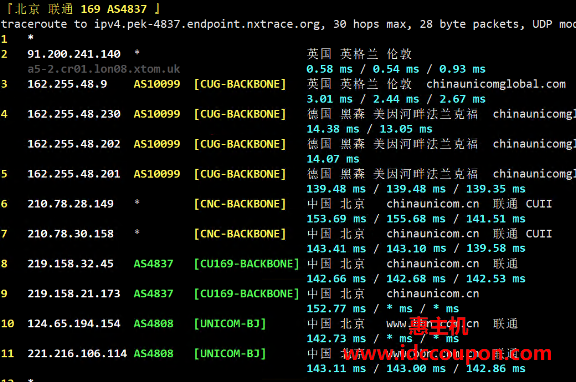Click the IP address 91.200.241.140
Image resolution: width=576 pixels, height=382 pixels.
74,54
